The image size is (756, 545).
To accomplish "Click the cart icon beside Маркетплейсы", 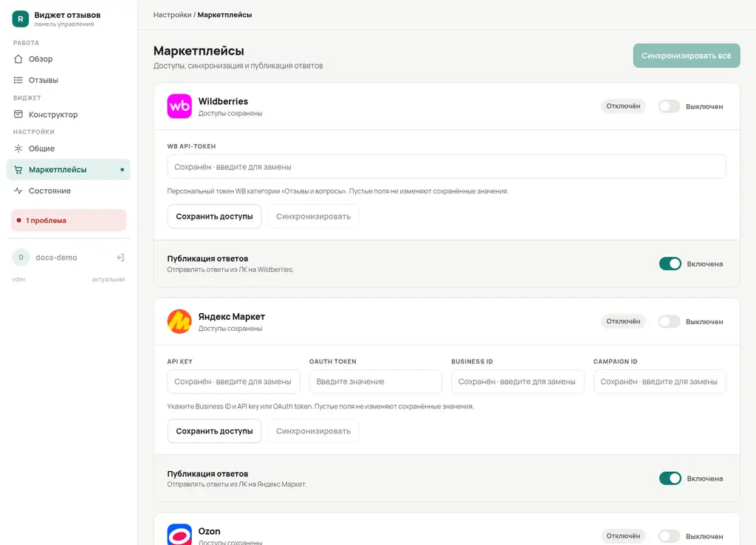I will (x=18, y=170).
